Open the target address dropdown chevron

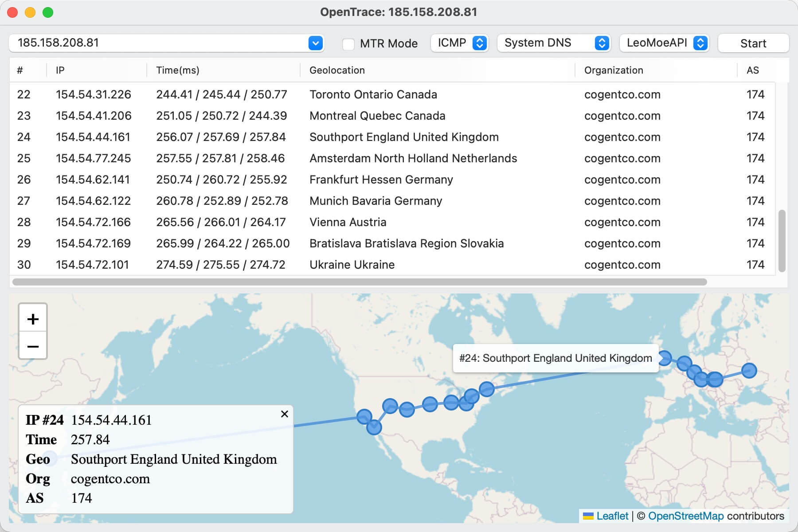pos(315,43)
